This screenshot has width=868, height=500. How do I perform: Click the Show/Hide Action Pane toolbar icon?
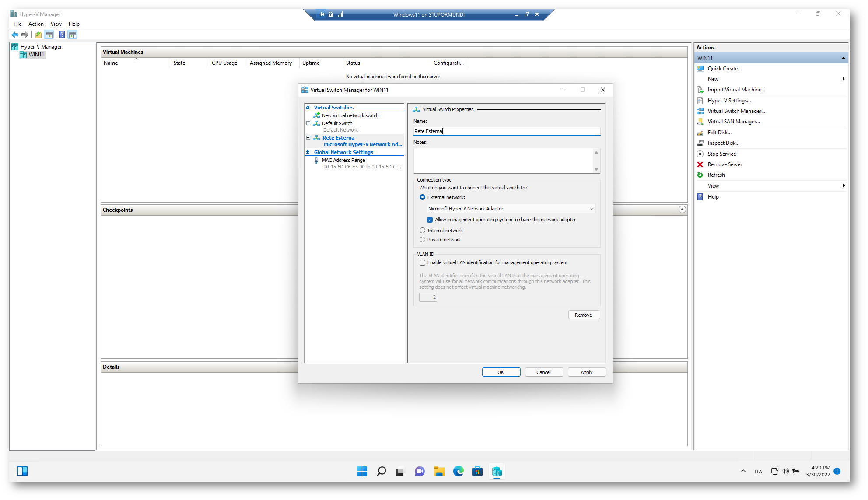[73, 35]
